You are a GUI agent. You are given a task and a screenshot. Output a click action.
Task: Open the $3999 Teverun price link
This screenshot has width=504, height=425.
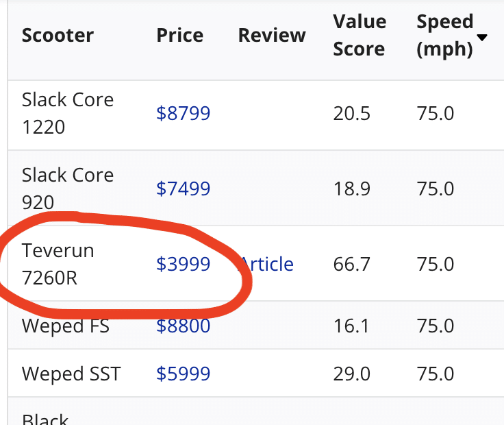pos(183,264)
